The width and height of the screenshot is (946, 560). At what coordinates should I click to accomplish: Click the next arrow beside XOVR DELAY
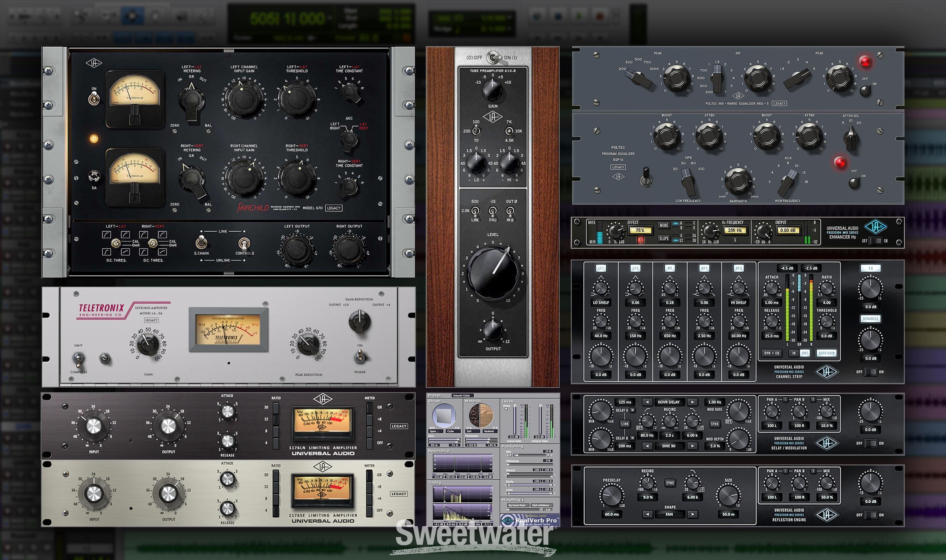692,402
